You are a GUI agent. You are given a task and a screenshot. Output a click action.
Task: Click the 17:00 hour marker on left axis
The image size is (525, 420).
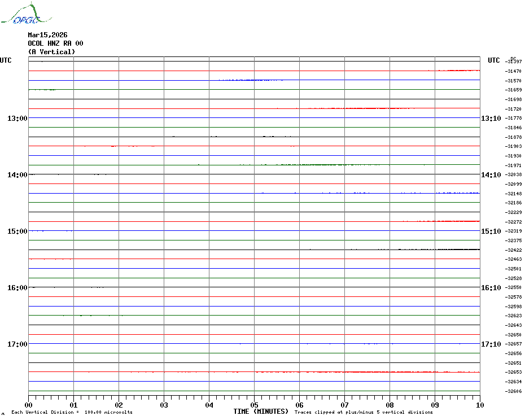[x=17, y=344]
